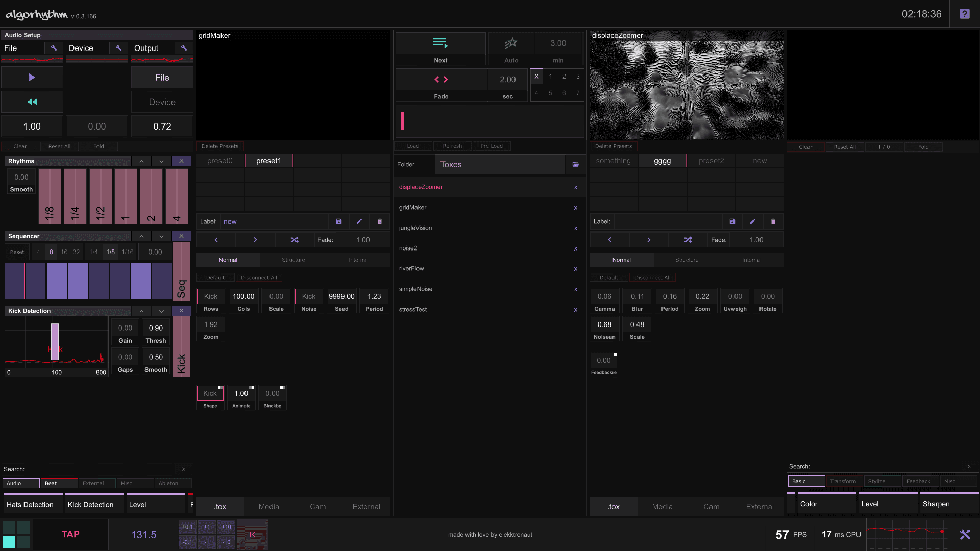
Task: Open the tools settings icon bottom right
Action: [965, 534]
